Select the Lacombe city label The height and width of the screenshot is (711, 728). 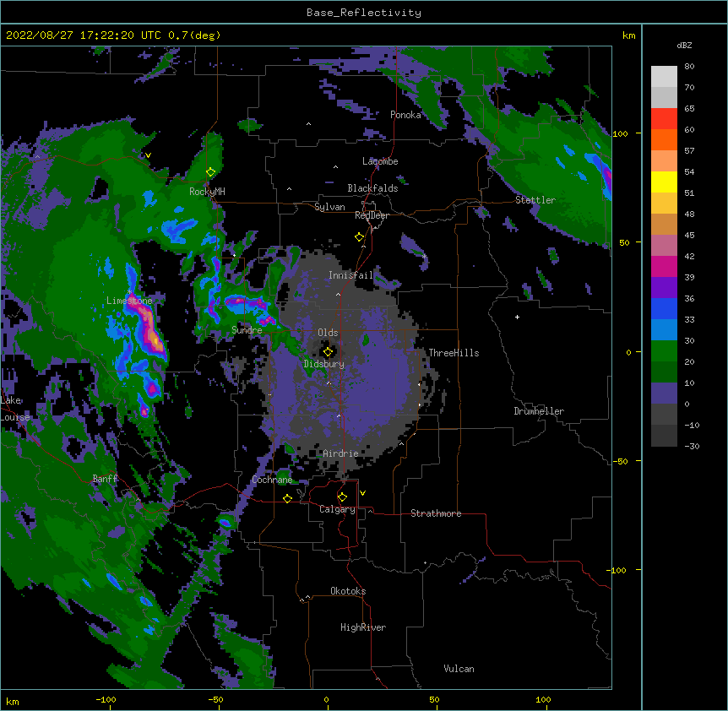380,161
